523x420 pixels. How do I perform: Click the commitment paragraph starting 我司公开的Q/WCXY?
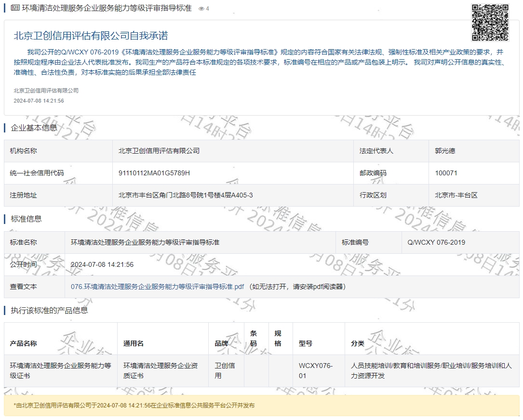261,62
